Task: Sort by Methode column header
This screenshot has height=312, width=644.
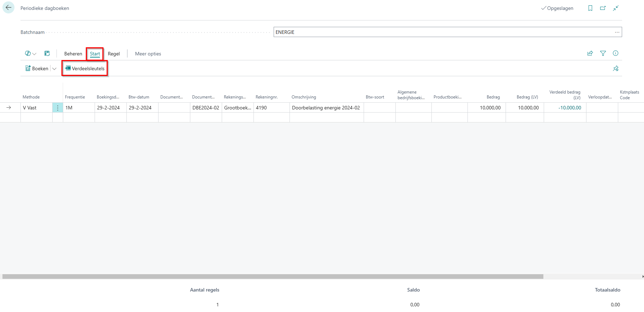Action: pyautogui.click(x=31, y=97)
